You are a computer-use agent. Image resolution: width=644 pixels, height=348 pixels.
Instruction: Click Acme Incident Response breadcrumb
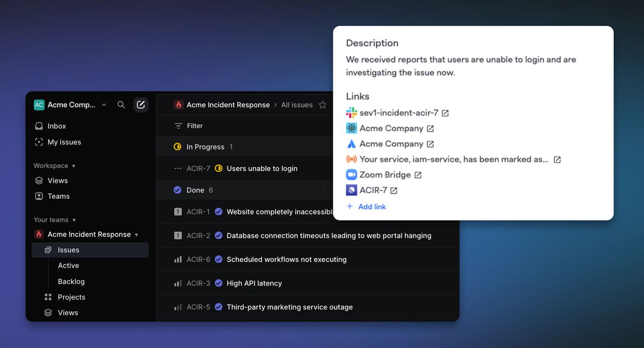click(x=228, y=105)
